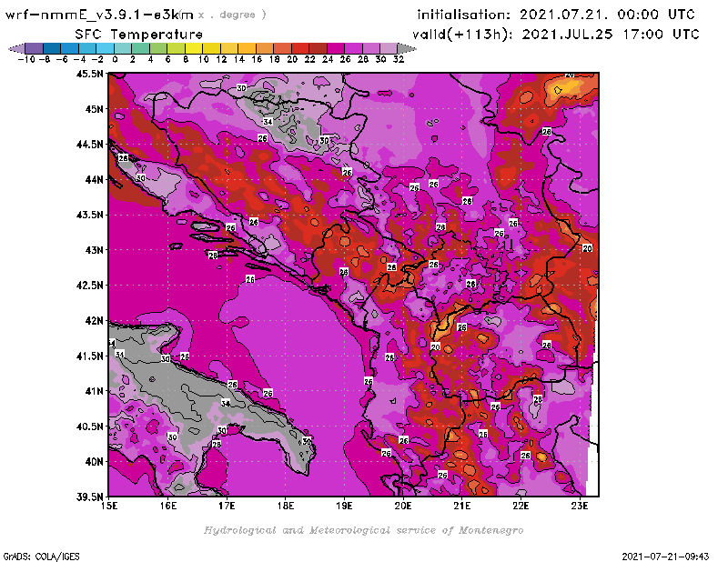728x562 pixels.
Task: Pick the yellow colorbar swatch between 8 and 10
Action: 194,48
